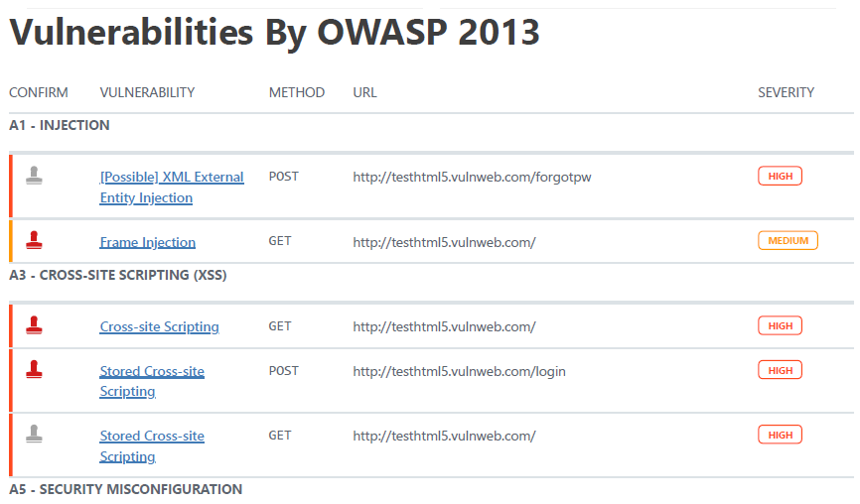Click the SEVERITY column header
860x504 pixels.
786,92
